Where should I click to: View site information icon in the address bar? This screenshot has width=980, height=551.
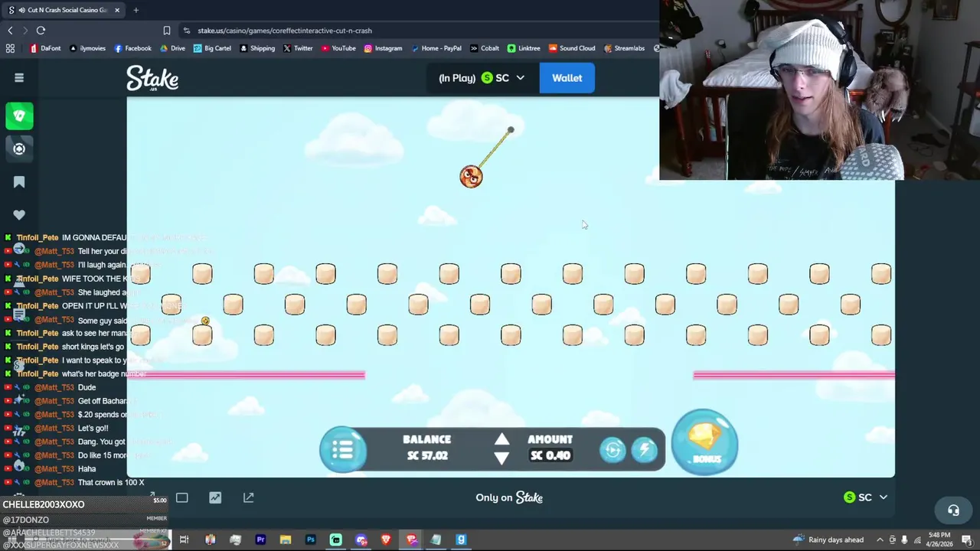click(187, 31)
